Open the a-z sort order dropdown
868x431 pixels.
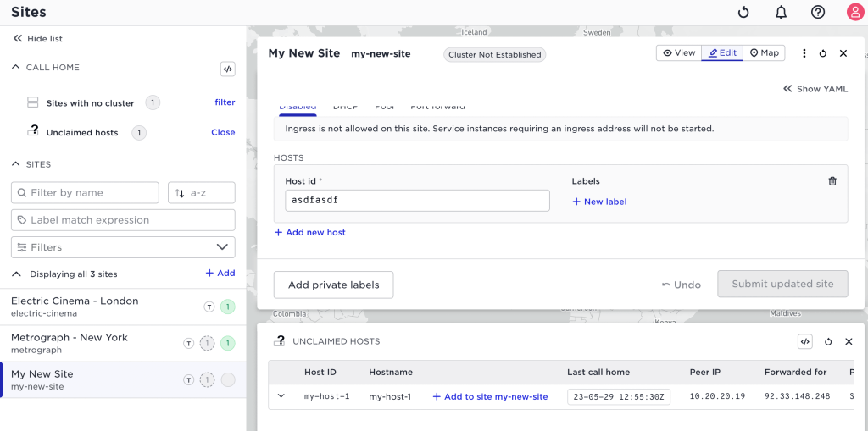(x=202, y=192)
